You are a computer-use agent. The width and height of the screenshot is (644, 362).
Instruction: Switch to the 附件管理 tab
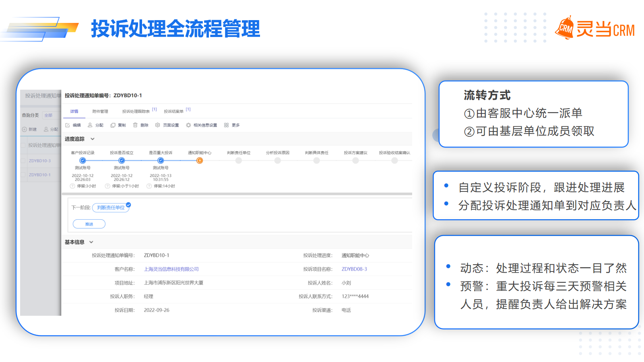100,111
